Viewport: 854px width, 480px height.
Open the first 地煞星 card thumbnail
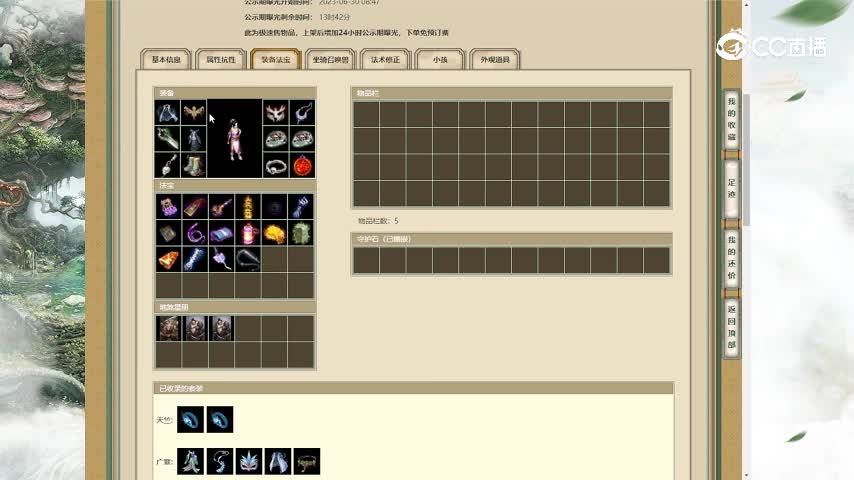[168, 329]
